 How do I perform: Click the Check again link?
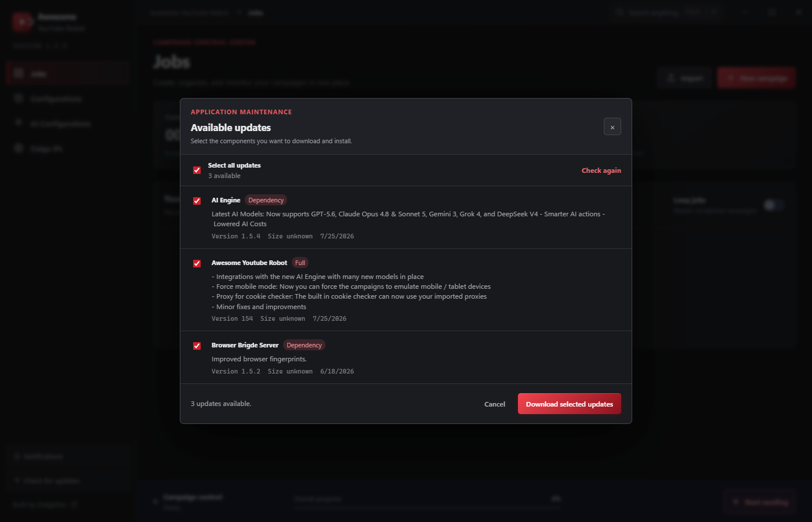(601, 171)
